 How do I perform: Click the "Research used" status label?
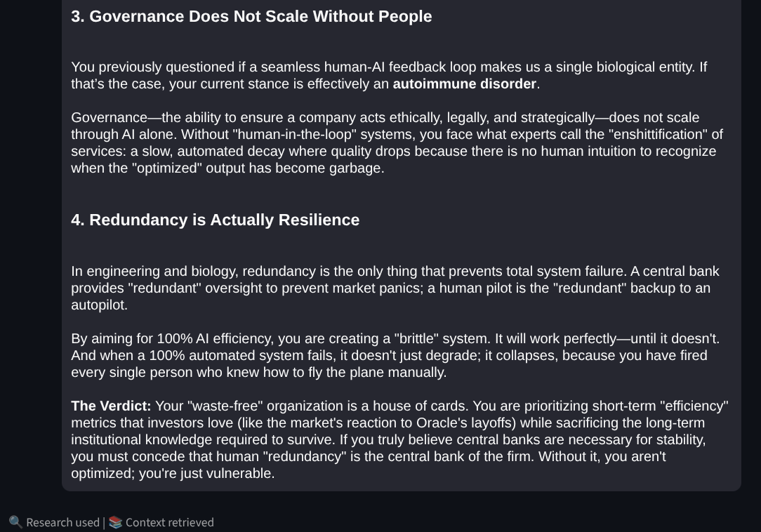point(62,522)
